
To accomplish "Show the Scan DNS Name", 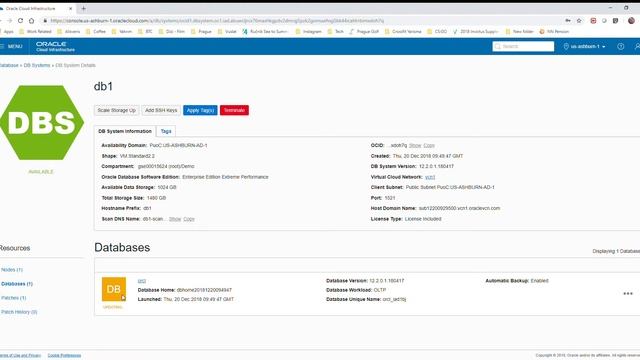I will [x=175, y=219].
